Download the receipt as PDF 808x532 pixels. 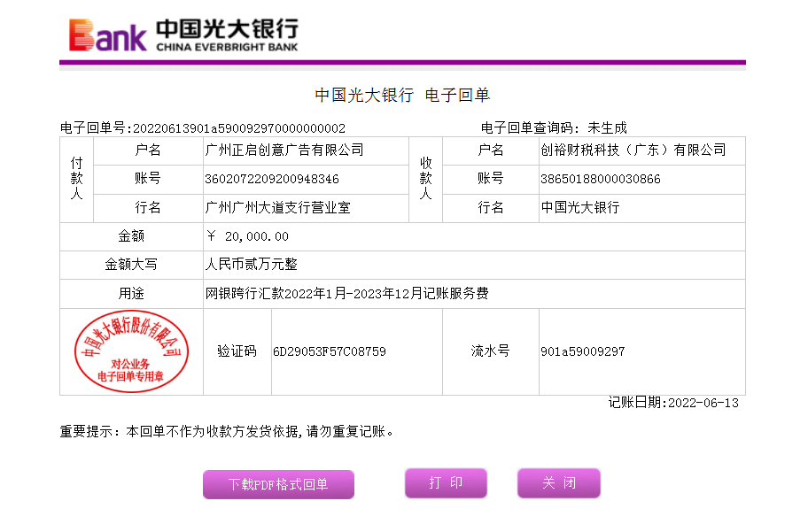[278, 484]
